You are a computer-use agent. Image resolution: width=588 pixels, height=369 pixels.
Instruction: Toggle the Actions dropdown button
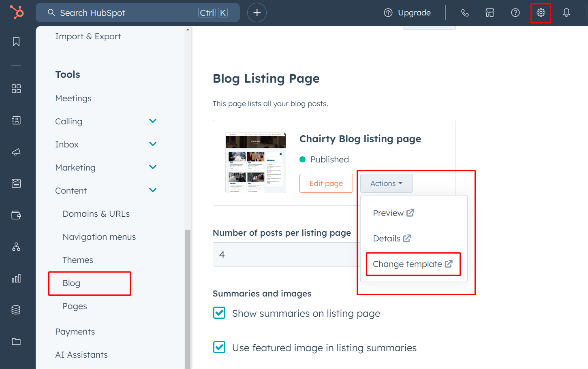point(386,183)
